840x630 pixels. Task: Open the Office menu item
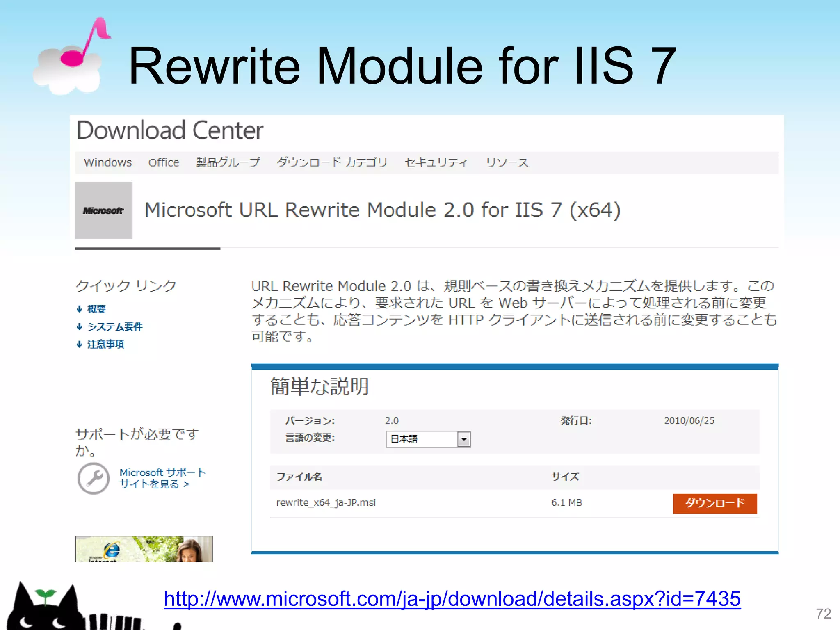(x=164, y=162)
